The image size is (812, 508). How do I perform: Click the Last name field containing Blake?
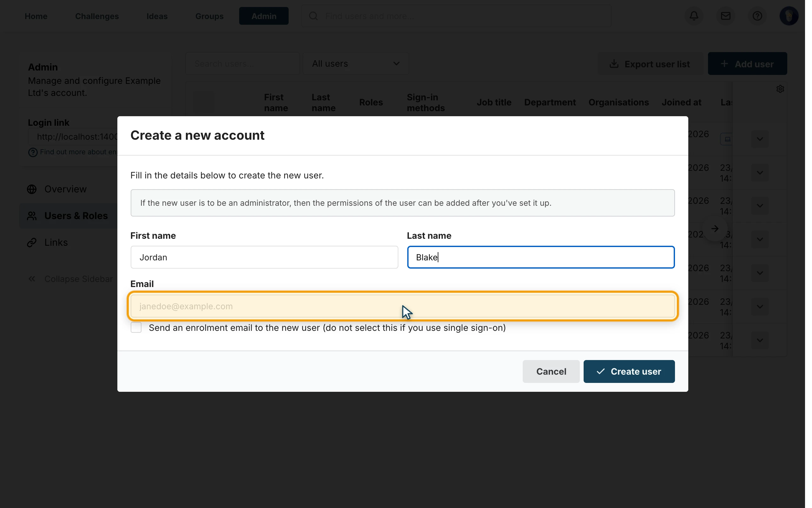(x=541, y=257)
